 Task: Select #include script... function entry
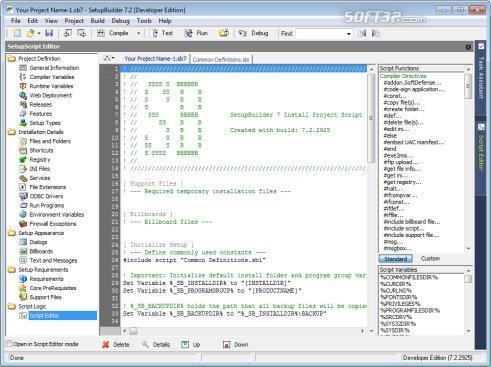tap(404, 228)
